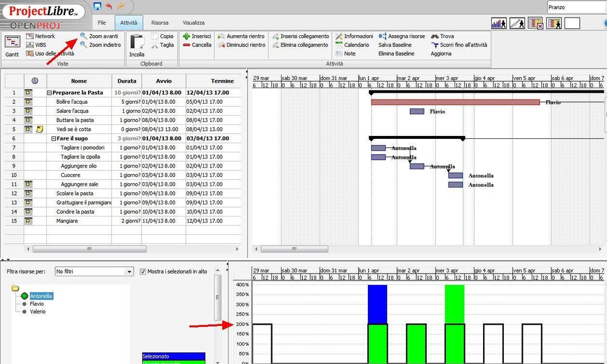Open the Visualizza tab
Screen dimensions: 607x364
[x=193, y=22]
